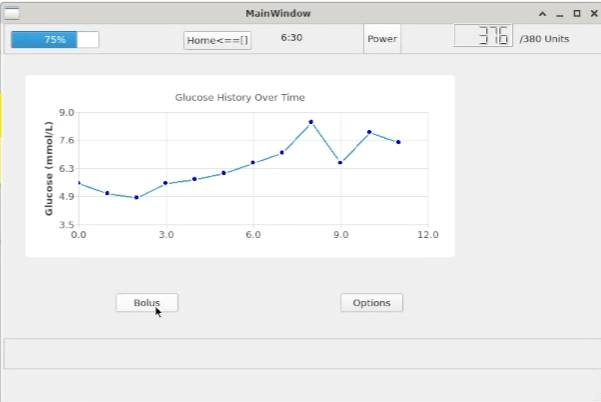
Task: Click the Glucose History Over Time title
Action: coord(240,98)
